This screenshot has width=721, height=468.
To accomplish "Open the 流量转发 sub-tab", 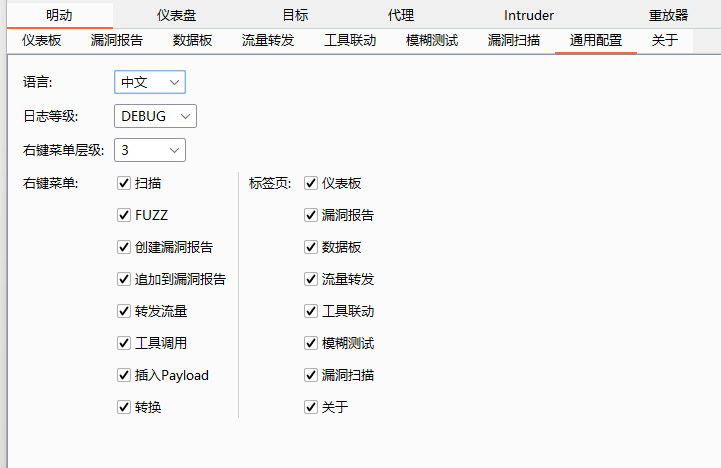I will click(x=268, y=41).
